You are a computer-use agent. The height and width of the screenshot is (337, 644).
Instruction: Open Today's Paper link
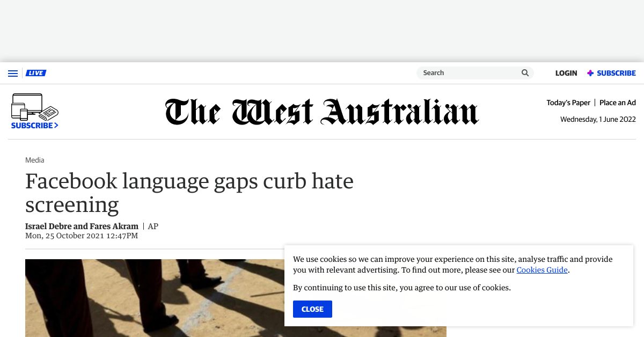coord(568,102)
